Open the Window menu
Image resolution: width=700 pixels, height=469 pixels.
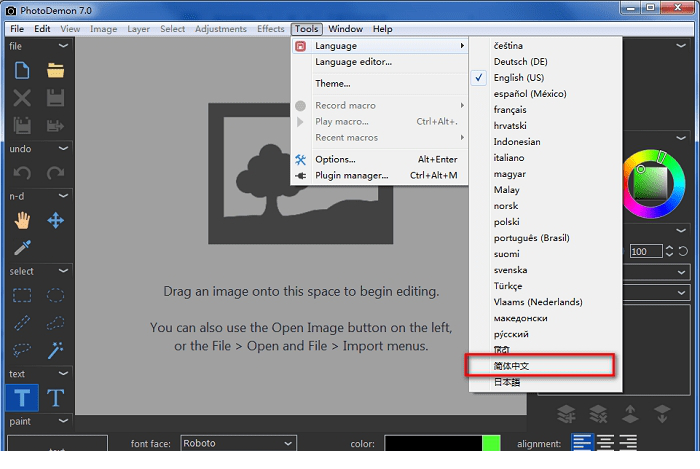346,29
